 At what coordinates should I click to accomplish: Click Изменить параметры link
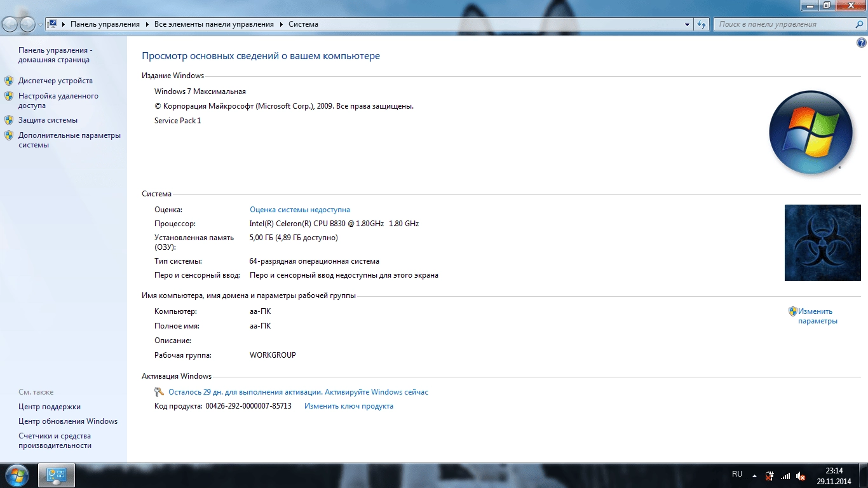(x=818, y=316)
